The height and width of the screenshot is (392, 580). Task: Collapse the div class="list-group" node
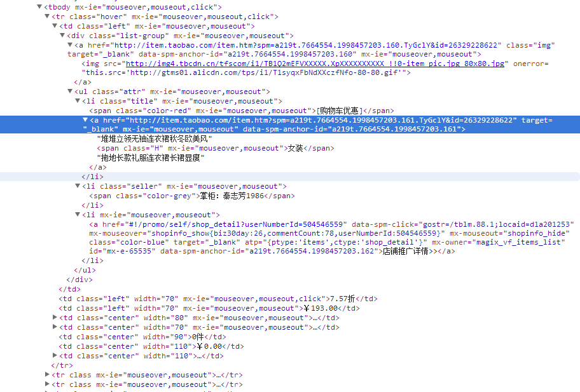coord(62,36)
